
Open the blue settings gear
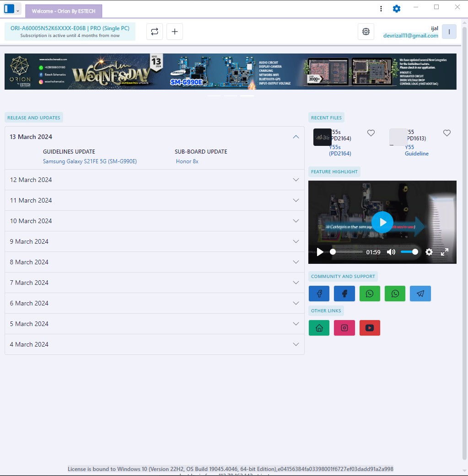pyautogui.click(x=397, y=9)
